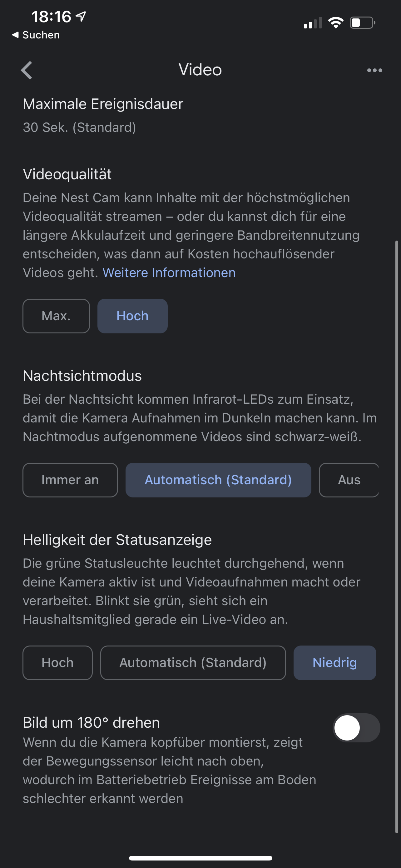Screen dimensions: 401x868
Task: Tap the back chevron arrow
Action: (x=27, y=70)
